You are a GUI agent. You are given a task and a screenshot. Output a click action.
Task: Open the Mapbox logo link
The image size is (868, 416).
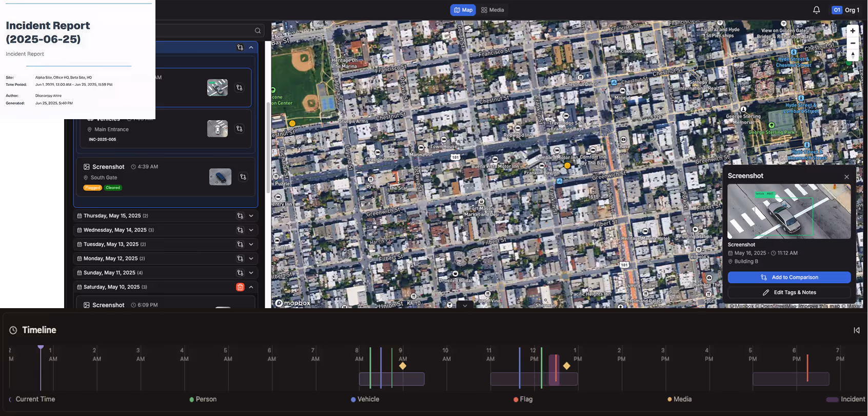click(293, 303)
